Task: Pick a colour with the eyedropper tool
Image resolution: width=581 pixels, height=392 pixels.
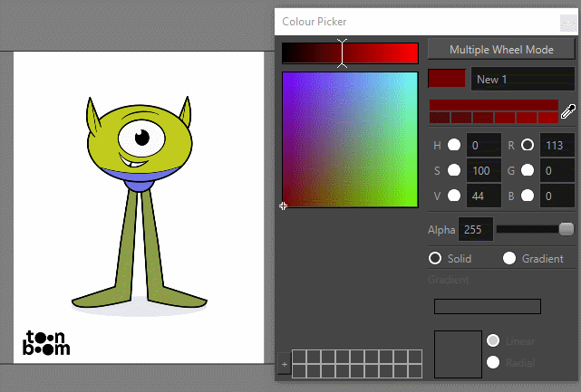Action: [x=568, y=112]
